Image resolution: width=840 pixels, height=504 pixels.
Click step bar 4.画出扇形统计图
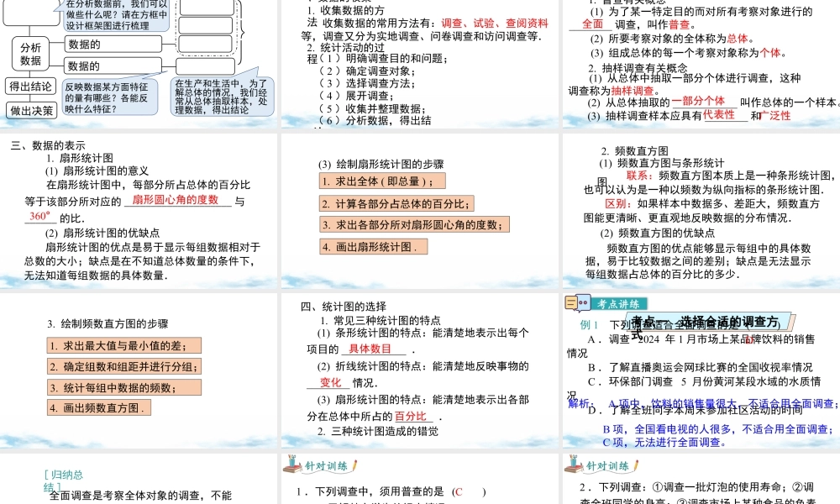[374, 246]
